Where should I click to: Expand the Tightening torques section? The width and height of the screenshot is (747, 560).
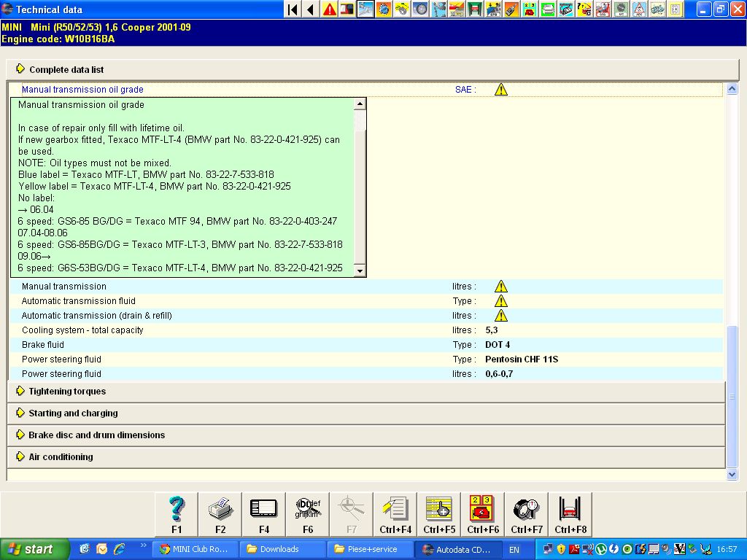(x=67, y=392)
